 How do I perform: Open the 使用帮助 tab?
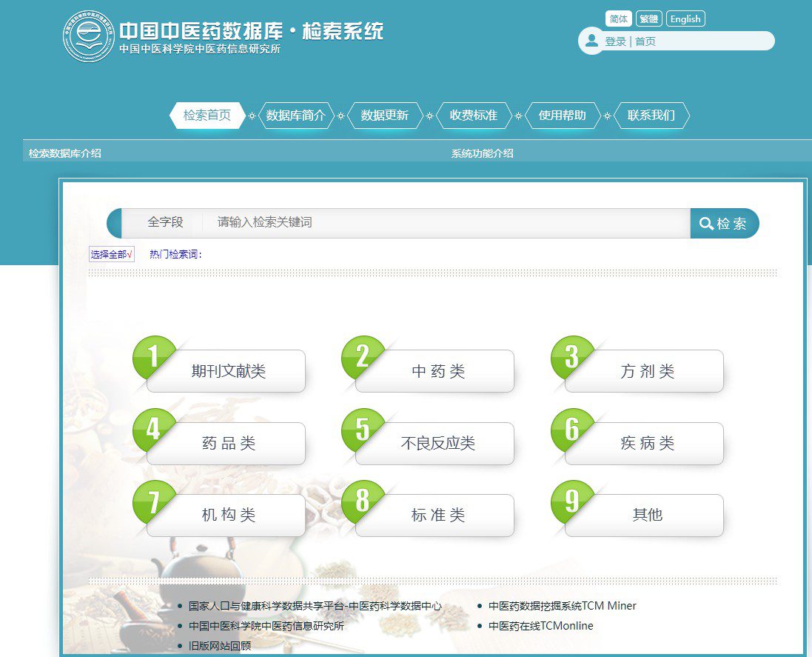[x=563, y=115]
